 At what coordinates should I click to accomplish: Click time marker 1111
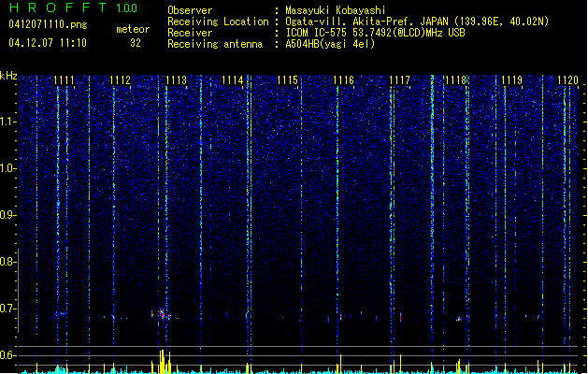pos(64,80)
